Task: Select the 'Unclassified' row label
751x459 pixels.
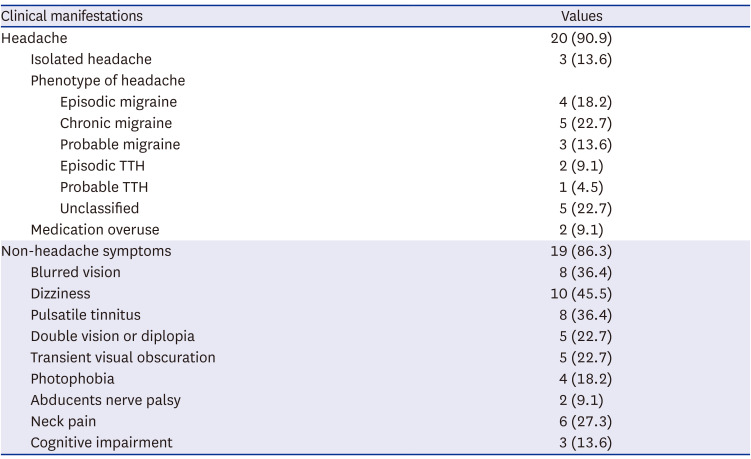Action: point(99,208)
